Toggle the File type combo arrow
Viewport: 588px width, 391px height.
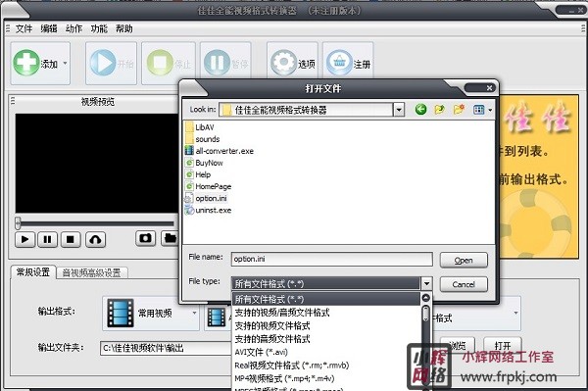click(x=426, y=284)
